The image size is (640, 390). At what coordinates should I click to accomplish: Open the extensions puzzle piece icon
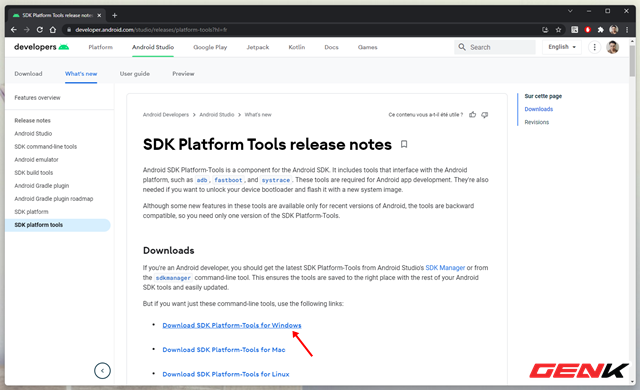click(x=600, y=30)
